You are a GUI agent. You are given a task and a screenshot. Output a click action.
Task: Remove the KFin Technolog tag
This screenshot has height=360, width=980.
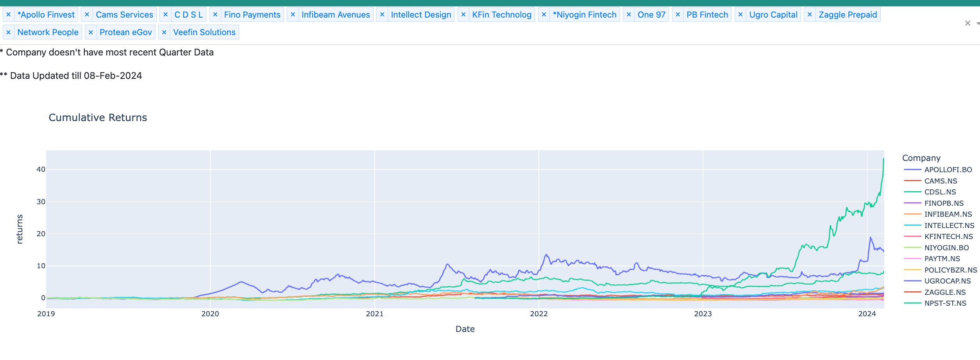[x=463, y=15]
